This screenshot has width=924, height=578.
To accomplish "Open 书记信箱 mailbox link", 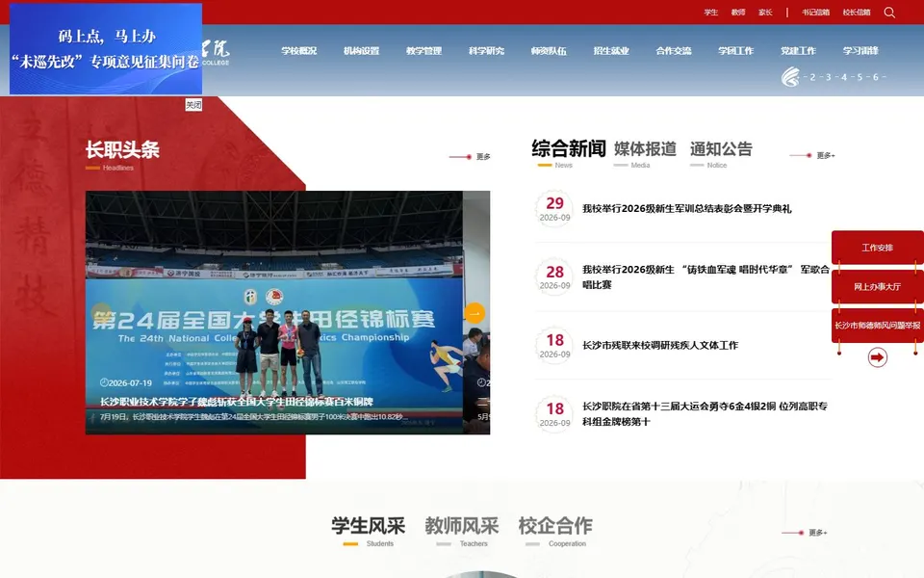I will pyautogui.click(x=815, y=13).
